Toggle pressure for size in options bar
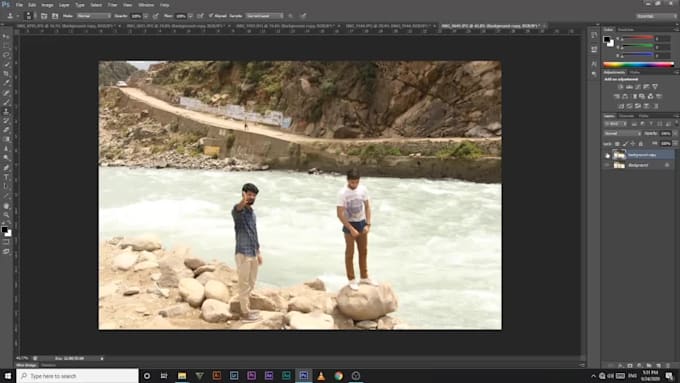This screenshot has height=383, width=680. (x=303, y=16)
